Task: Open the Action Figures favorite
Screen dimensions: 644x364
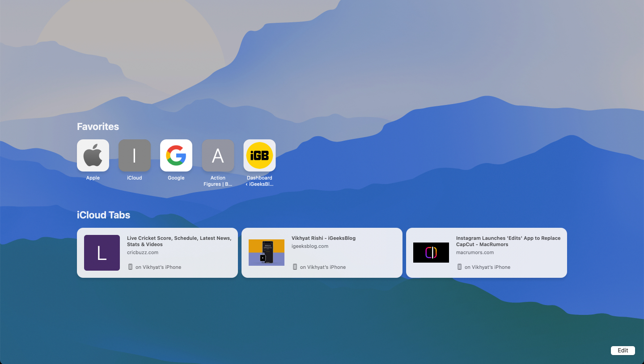Action: [x=218, y=155]
